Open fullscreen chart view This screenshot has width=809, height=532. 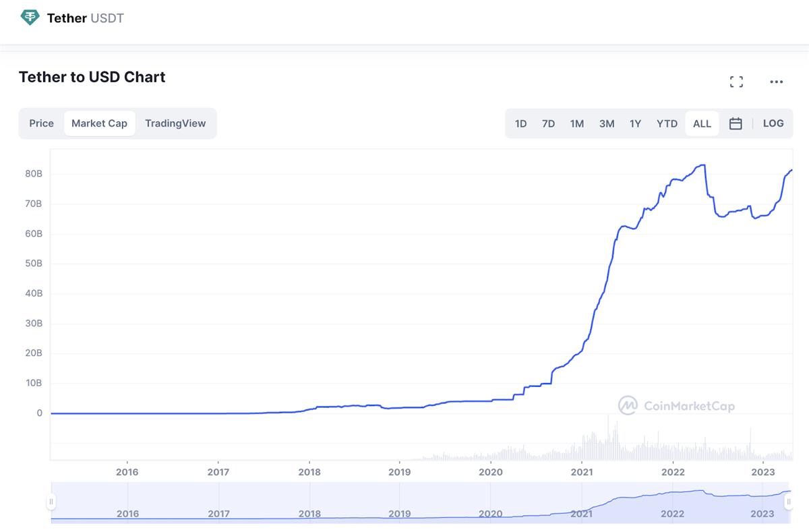pos(736,82)
